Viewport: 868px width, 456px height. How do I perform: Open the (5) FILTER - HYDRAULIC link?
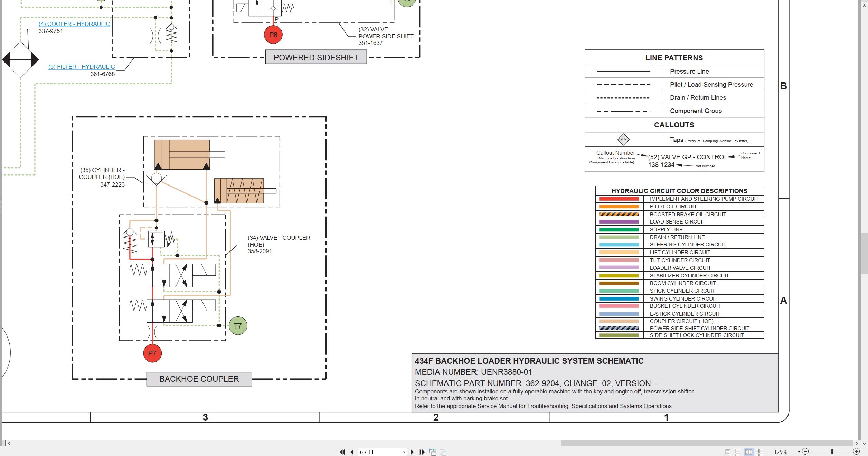pos(82,67)
